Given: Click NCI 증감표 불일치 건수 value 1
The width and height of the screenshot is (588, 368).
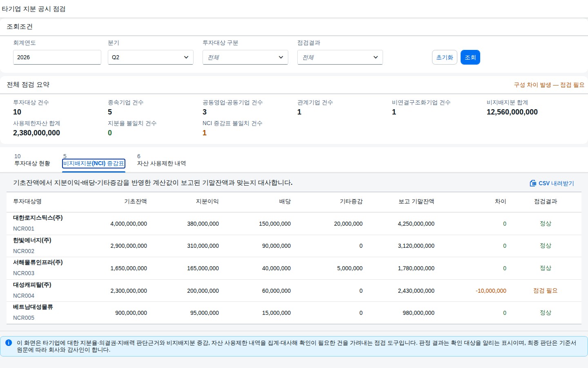Looking at the screenshot, I should tap(205, 133).
